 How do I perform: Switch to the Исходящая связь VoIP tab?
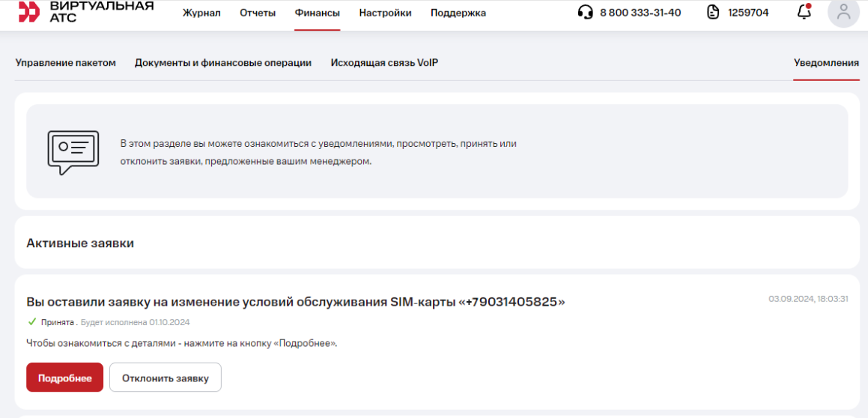pos(384,63)
